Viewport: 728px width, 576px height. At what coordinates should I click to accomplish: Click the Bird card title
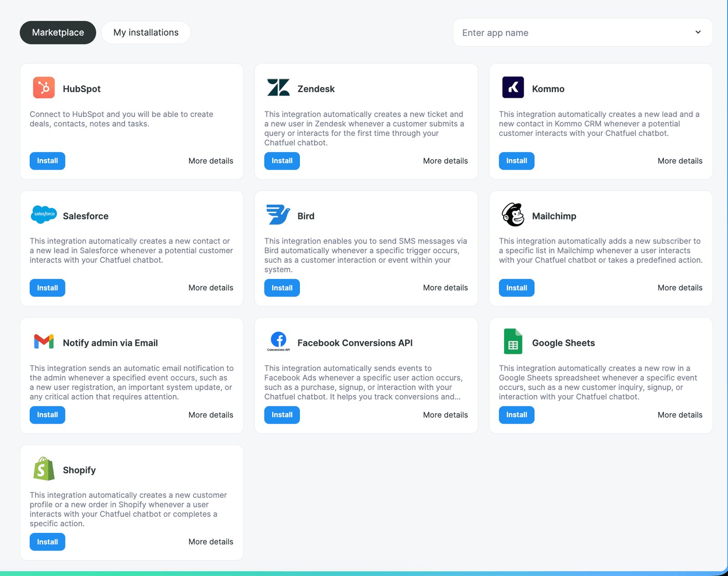(x=306, y=216)
